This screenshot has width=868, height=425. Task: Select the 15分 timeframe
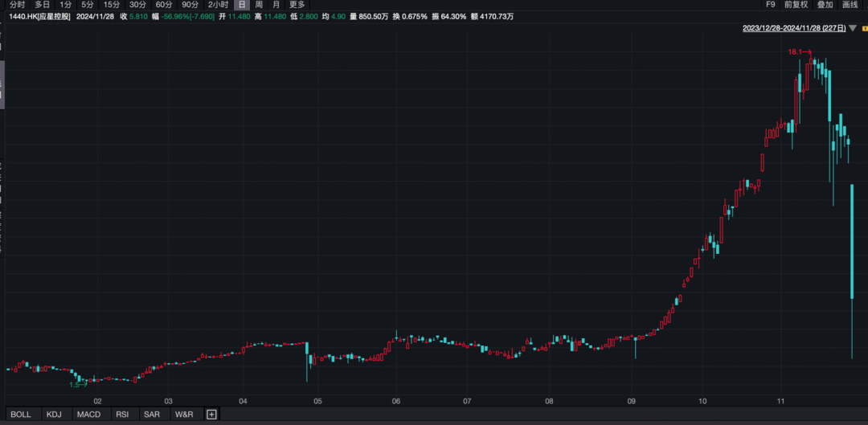[x=112, y=5]
